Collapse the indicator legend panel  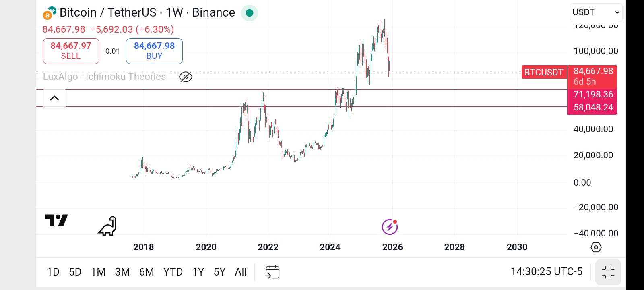click(54, 98)
